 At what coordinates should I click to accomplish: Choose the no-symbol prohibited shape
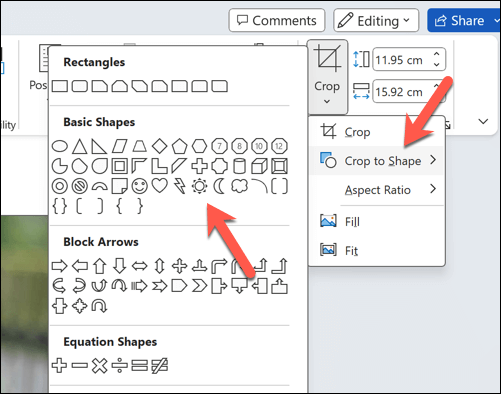(80, 186)
